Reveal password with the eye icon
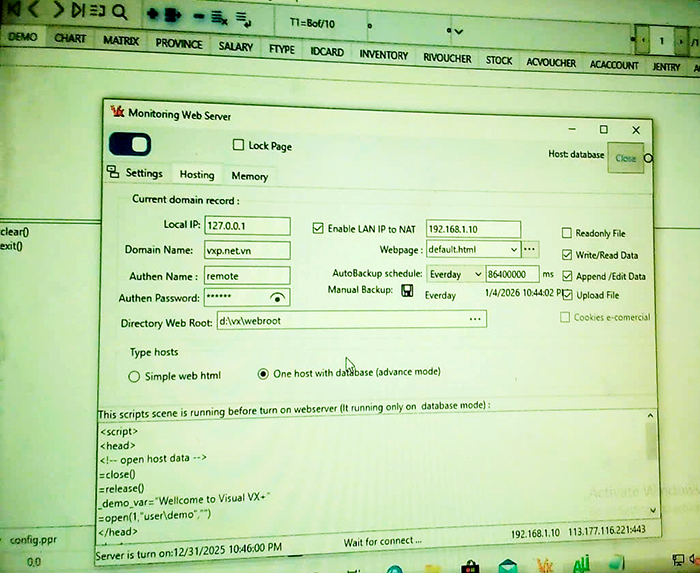 click(x=278, y=298)
